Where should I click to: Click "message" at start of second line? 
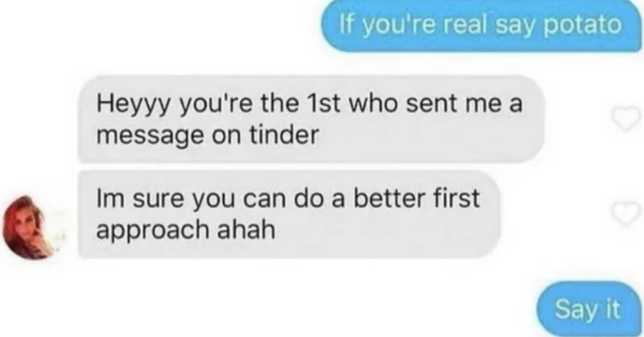[x=151, y=136]
